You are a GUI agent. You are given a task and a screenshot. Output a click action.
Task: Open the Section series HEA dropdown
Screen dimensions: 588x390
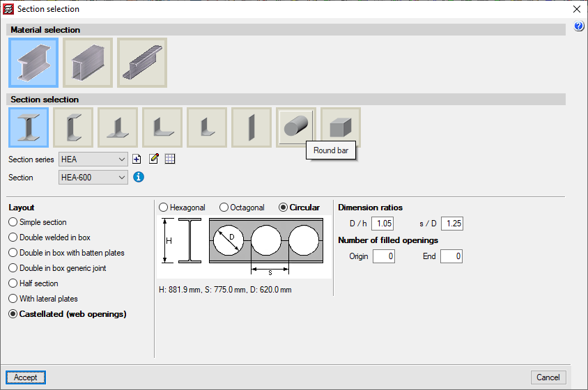point(93,159)
